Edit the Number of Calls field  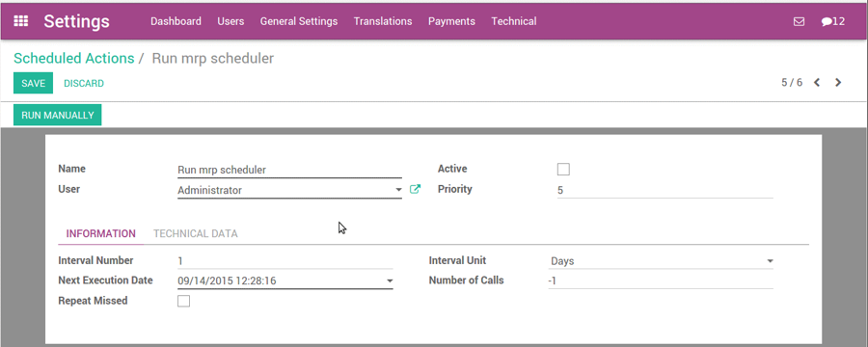(661, 281)
